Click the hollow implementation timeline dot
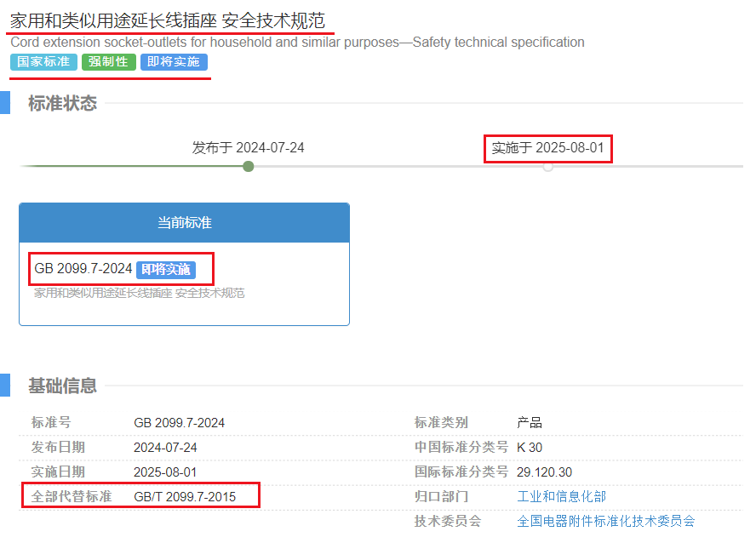This screenshot has width=756, height=543. click(547, 167)
